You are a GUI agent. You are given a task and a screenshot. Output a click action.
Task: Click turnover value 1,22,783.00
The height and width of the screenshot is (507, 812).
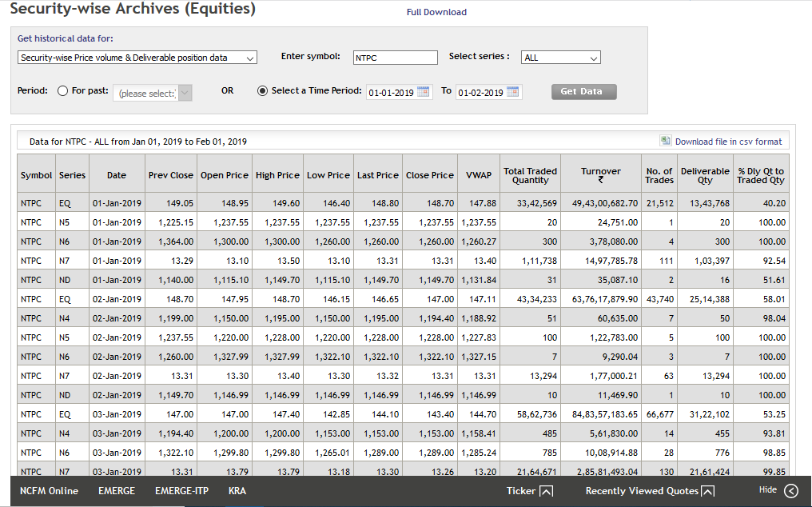(614, 337)
